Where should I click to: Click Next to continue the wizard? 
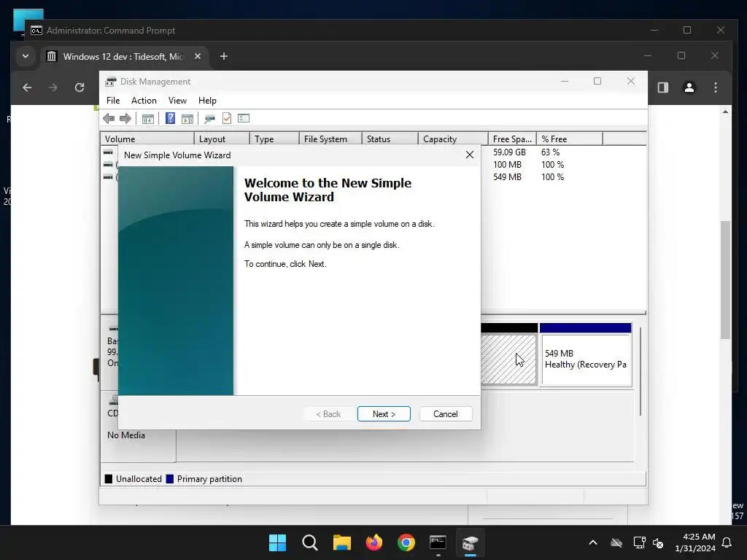point(384,414)
